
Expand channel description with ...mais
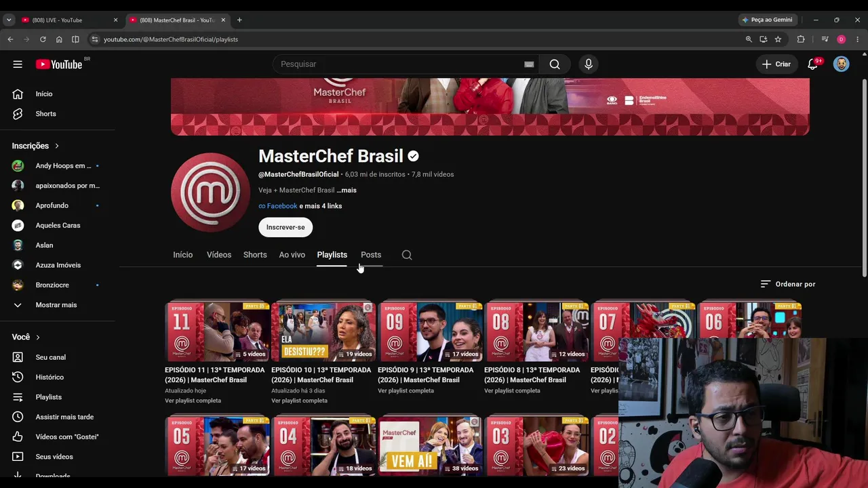coord(347,190)
